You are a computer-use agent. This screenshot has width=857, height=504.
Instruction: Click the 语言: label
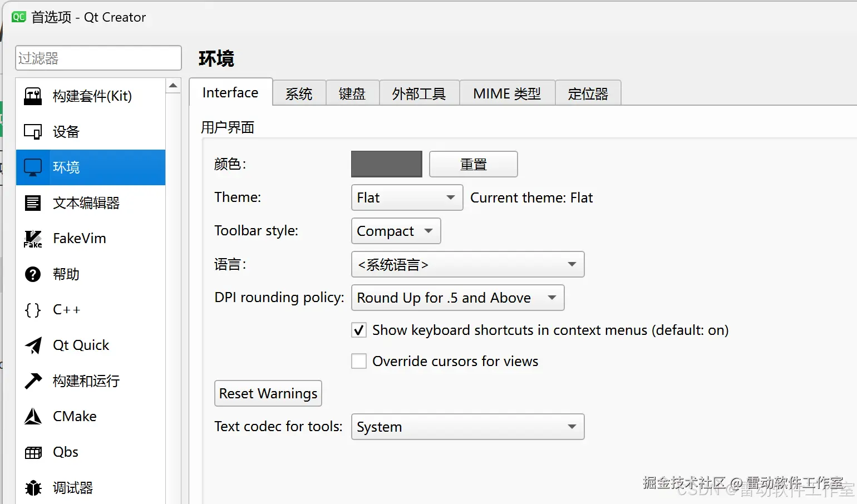point(230,264)
